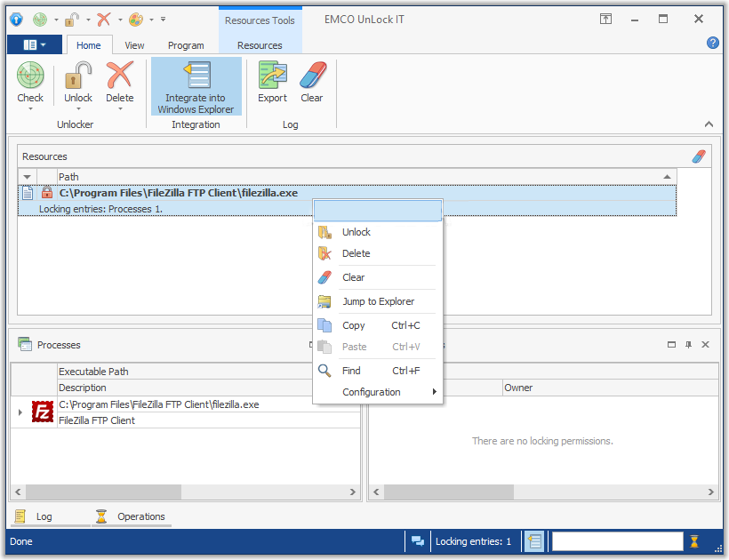Click the eraser icon in the Resources panel header

point(698,156)
